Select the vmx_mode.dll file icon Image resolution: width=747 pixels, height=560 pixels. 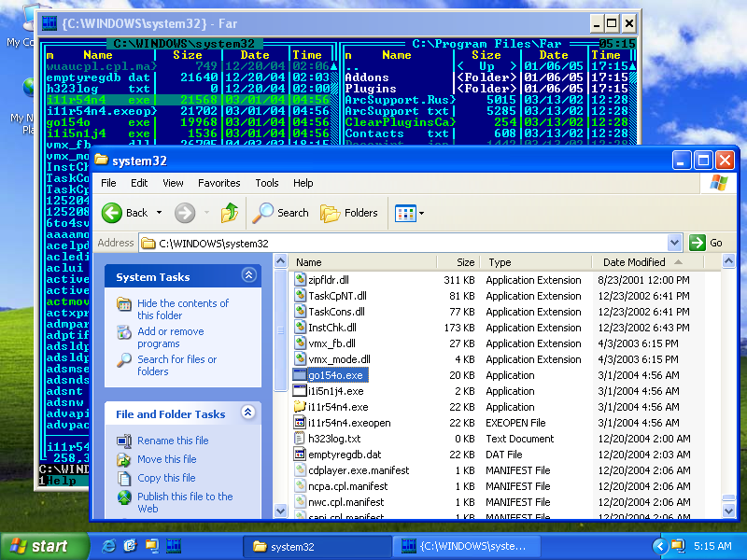pyautogui.click(x=300, y=359)
